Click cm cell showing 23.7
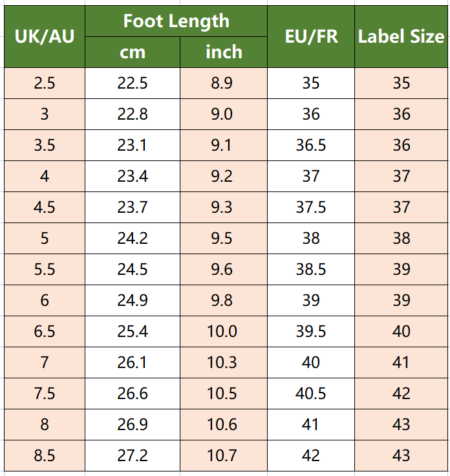This screenshot has height=476, width=450. point(133,208)
